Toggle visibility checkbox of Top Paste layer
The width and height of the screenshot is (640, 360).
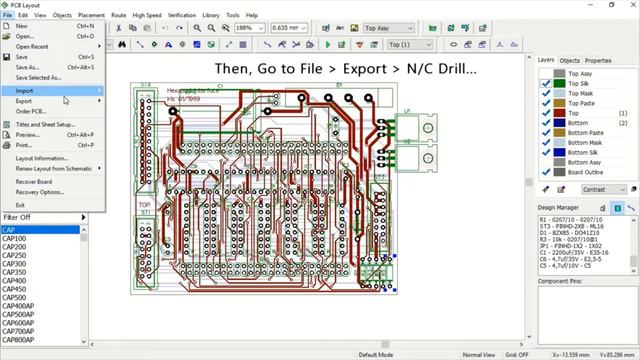point(546,103)
